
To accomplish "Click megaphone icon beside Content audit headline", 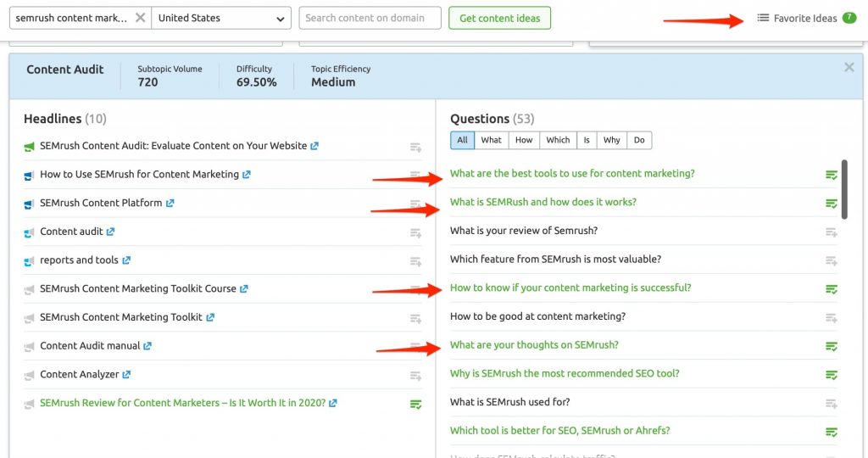I will 30,232.
